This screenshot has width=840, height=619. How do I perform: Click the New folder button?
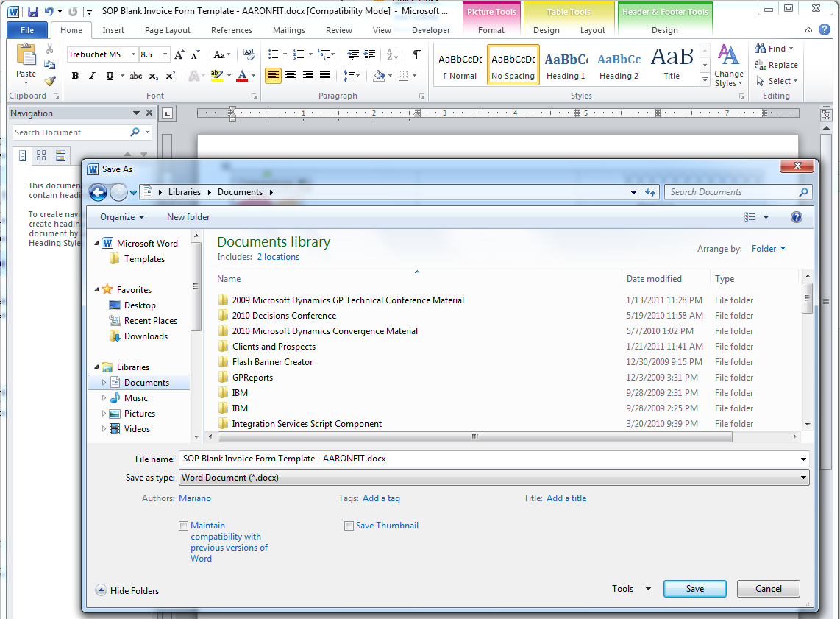click(x=188, y=217)
